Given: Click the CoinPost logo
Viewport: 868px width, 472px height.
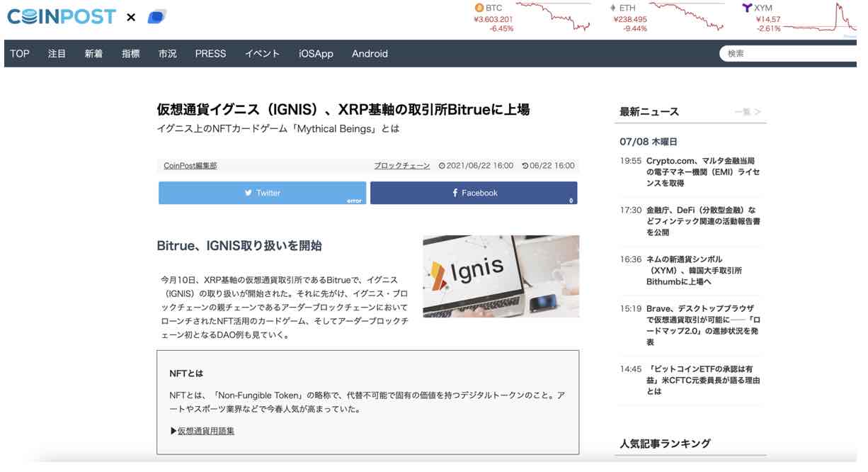Looking at the screenshot, I should (61, 17).
